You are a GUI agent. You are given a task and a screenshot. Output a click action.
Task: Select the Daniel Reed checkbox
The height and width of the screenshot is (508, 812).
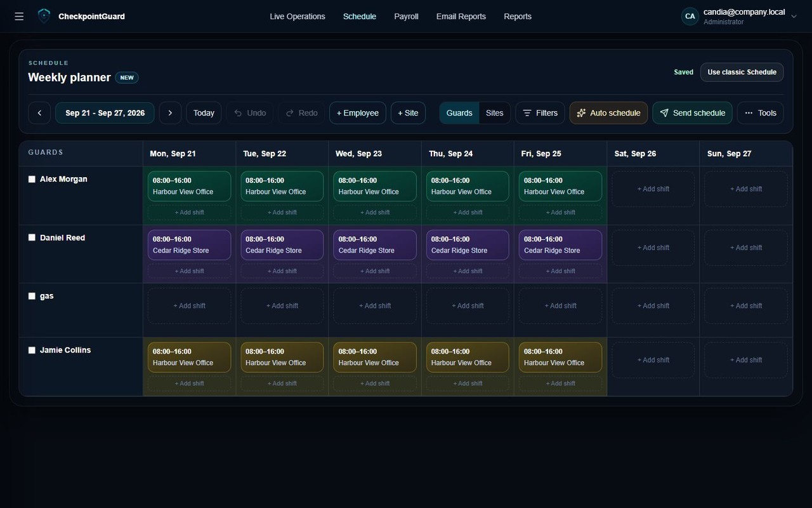(x=32, y=237)
